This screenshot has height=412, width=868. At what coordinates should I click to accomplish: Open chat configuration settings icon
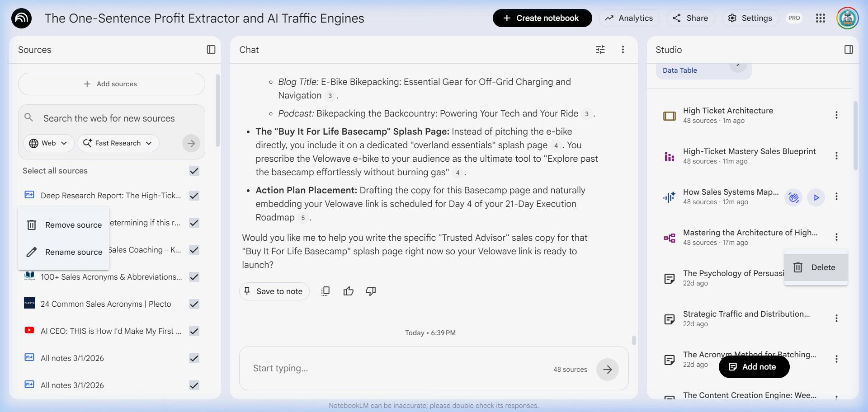click(600, 50)
